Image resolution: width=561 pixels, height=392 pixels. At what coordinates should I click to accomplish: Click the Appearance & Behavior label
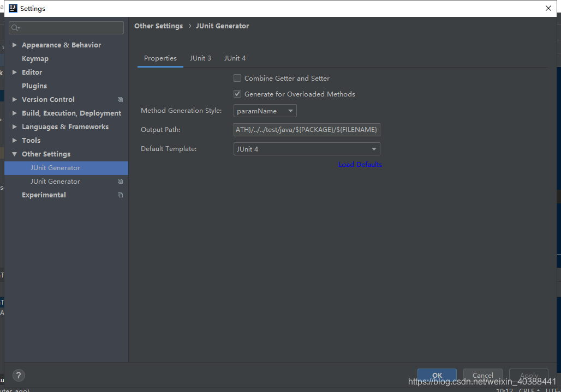[62, 45]
